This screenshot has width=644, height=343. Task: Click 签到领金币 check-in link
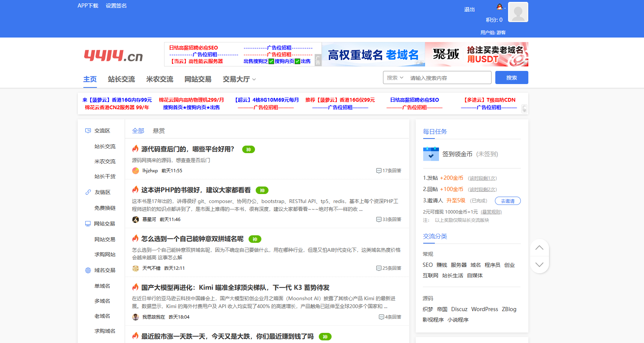tap(457, 154)
